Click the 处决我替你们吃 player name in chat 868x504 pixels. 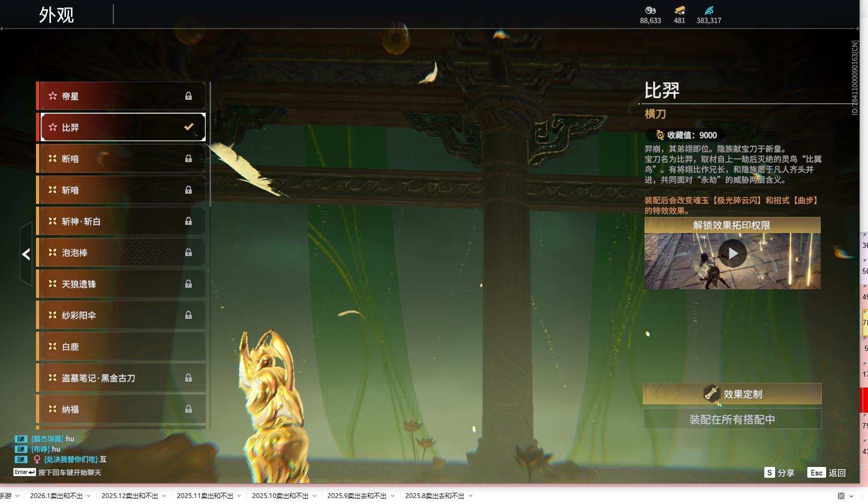(x=71, y=459)
